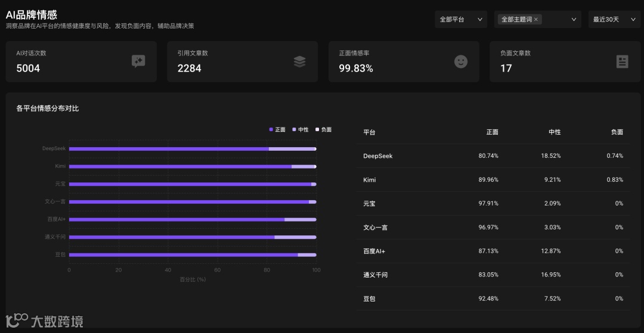The image size is (644, 333).
Task: Click the 12.87% value in 百度AI+ row
Action: pos(551,251)
